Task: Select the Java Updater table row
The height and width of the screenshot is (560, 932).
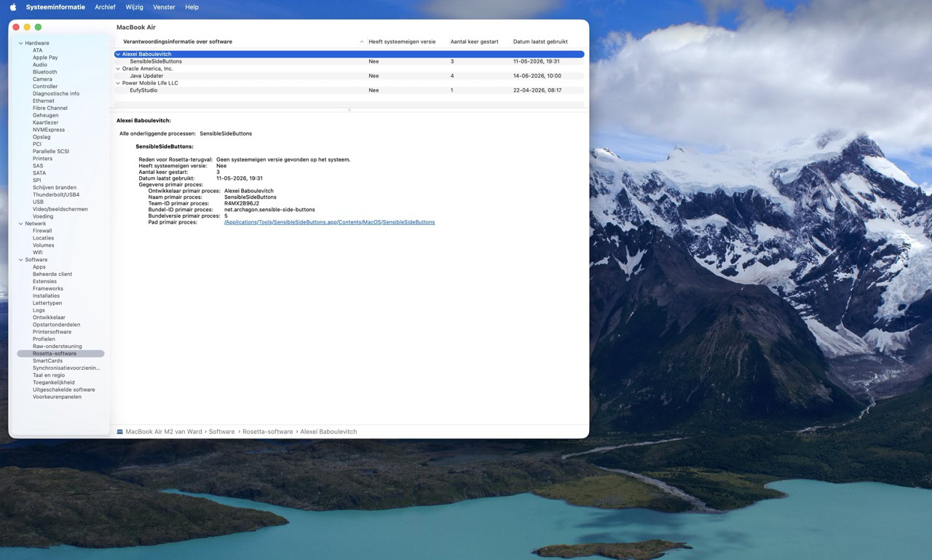Action: (349, 76)
